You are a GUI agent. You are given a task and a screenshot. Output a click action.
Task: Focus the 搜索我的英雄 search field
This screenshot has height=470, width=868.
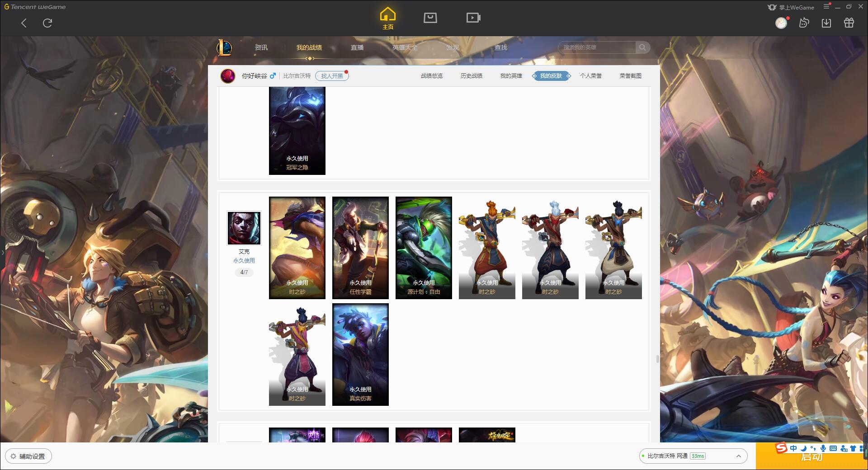[597, 47]
